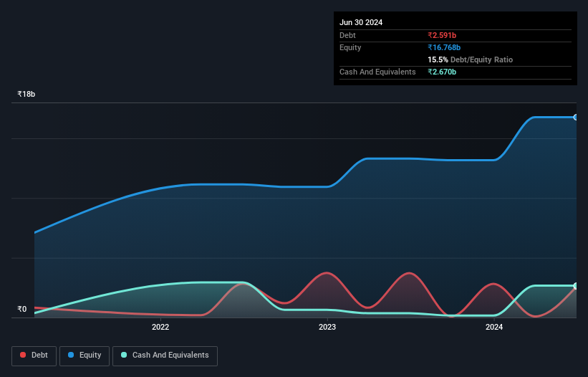Click the red Debt legend dot
Image resolution: width=588 pixels, height=377 pixels.
(x=23, y=355)
